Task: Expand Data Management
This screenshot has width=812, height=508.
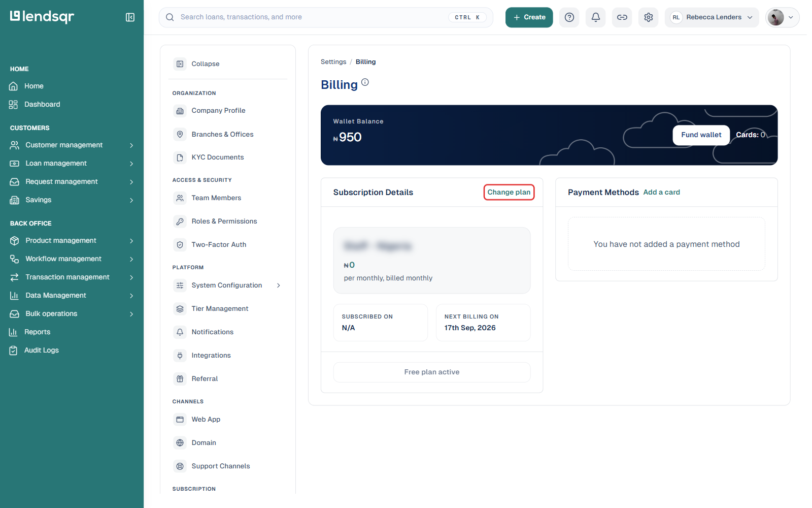Action: click(x=72, y=296)
